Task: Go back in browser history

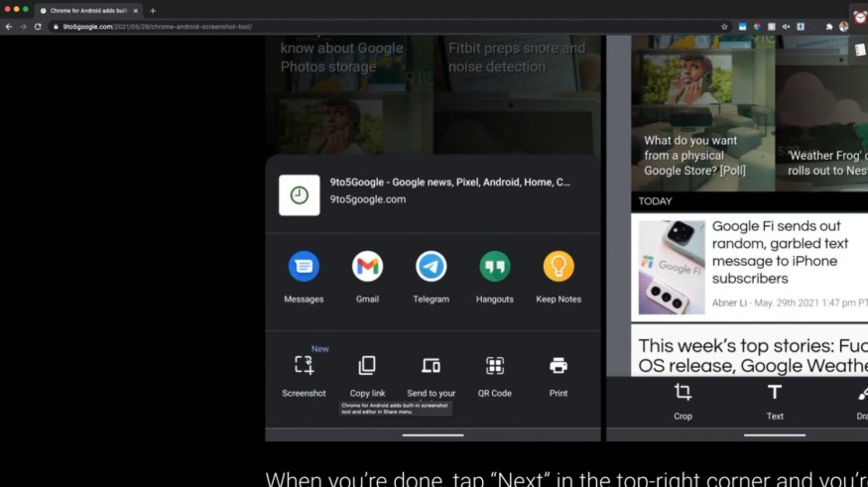Action: click(x=9, y=27)
